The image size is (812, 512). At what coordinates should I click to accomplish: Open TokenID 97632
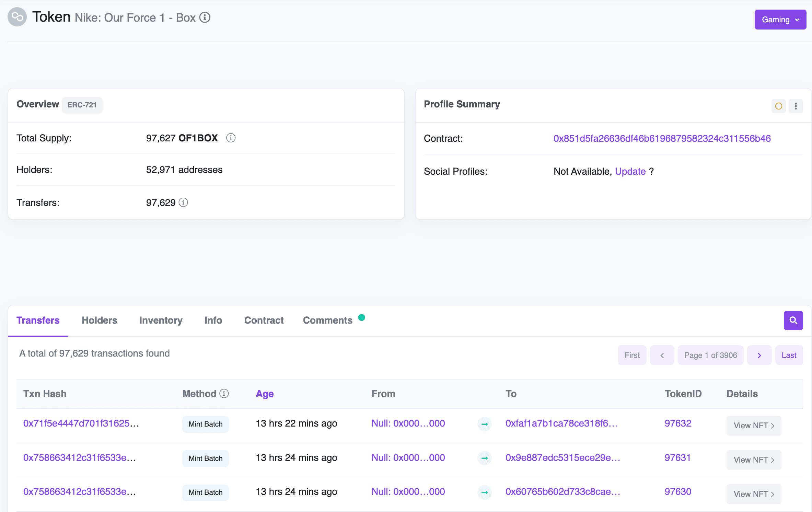pyautogui.click(x=678, y=423)
